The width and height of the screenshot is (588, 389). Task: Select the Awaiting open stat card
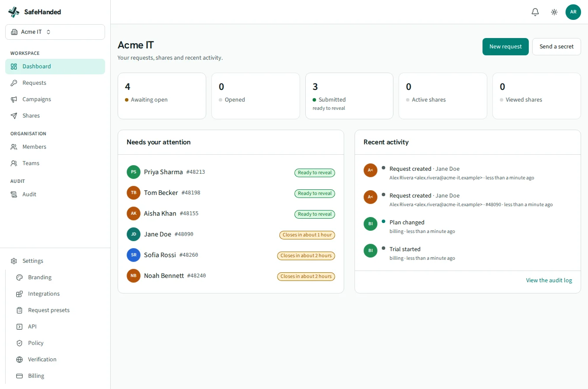coord(162,96)
